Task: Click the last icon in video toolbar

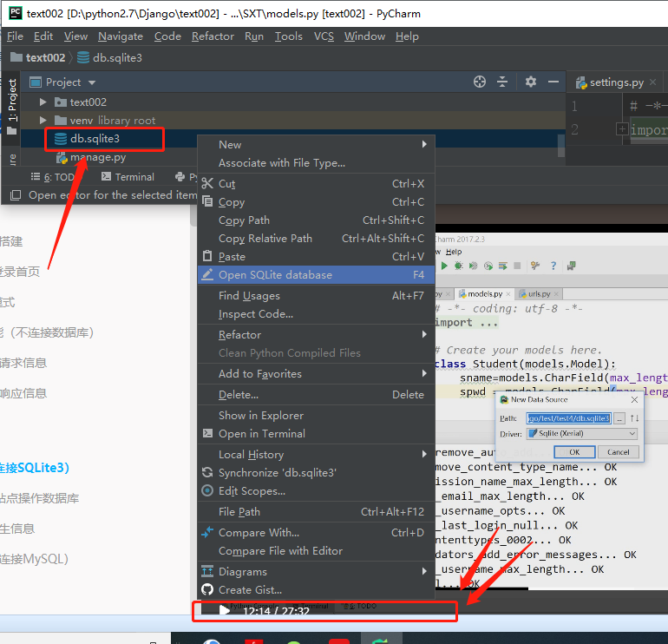Action: [572, 266]
